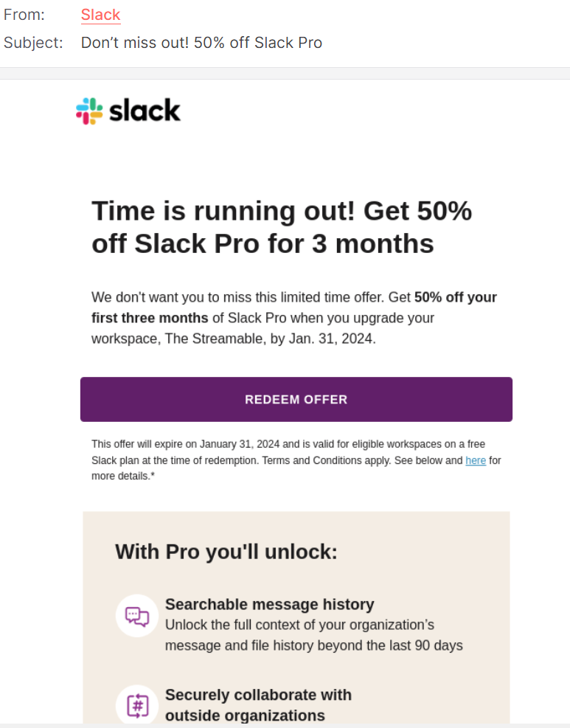Viewport: 570px width, 728px height.
Task: Click the 'From:' field label
Action: pyautogui.click(x=24, y=15)
